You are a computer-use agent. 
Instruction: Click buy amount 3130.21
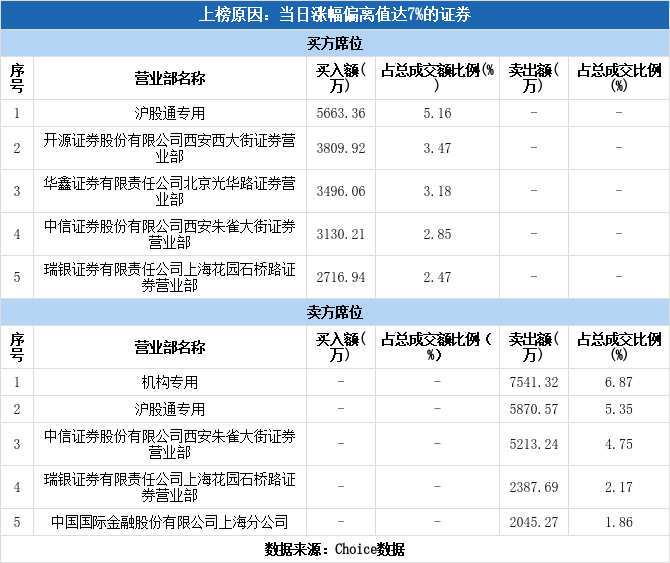(341, 234)
